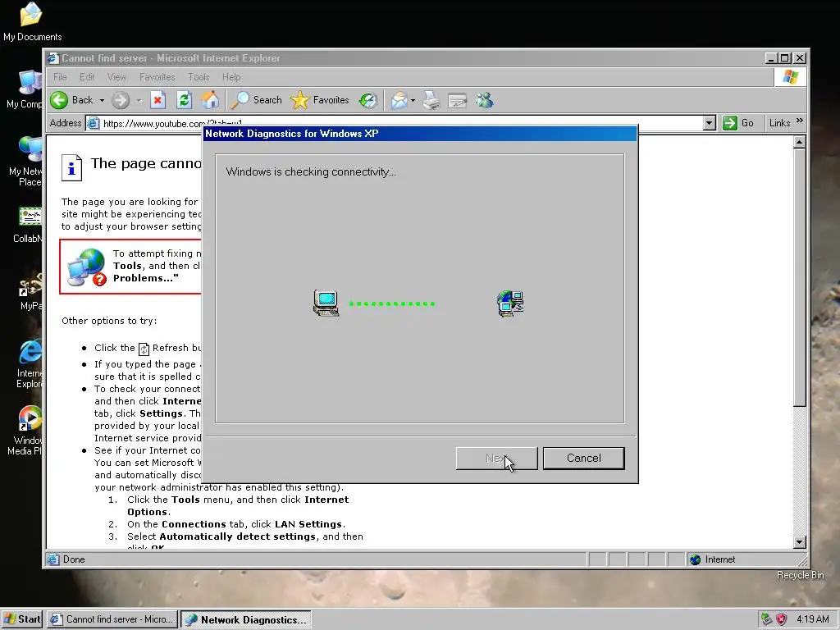The image size is (840, 630).
Task: Refresh the page with the green arrows icon
Action: 184,100
